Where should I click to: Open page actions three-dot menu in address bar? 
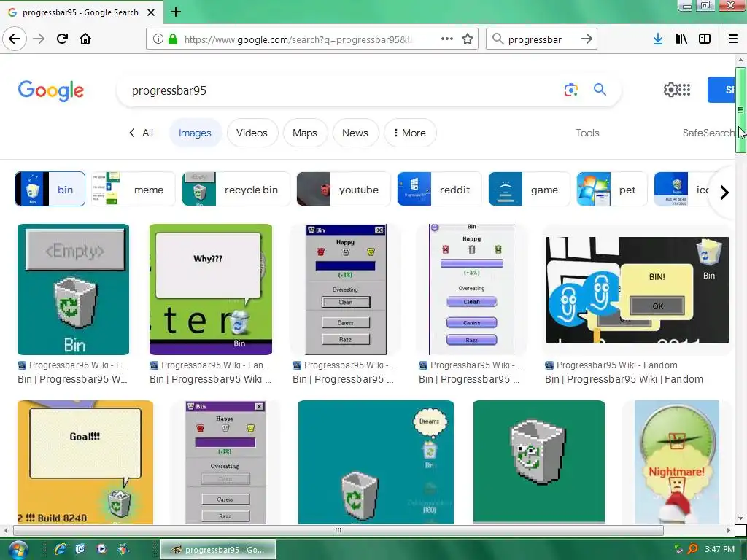coord(447,39)
